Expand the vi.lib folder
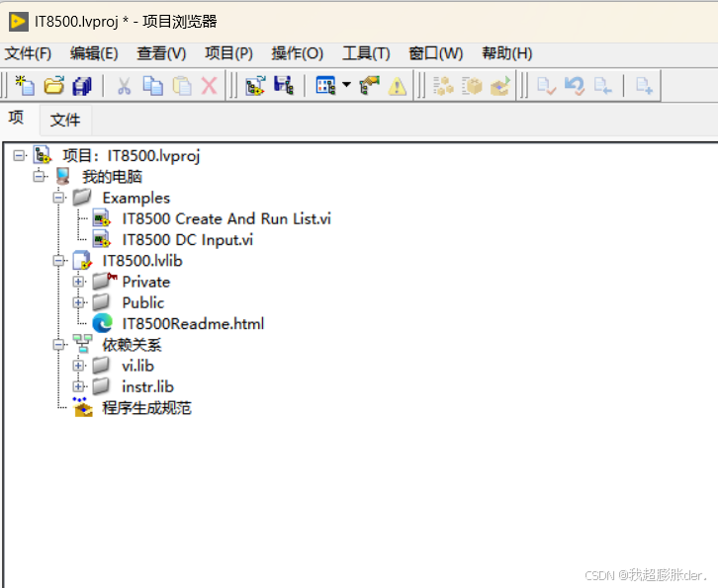718x588 pixels. (x=78, y=366)
